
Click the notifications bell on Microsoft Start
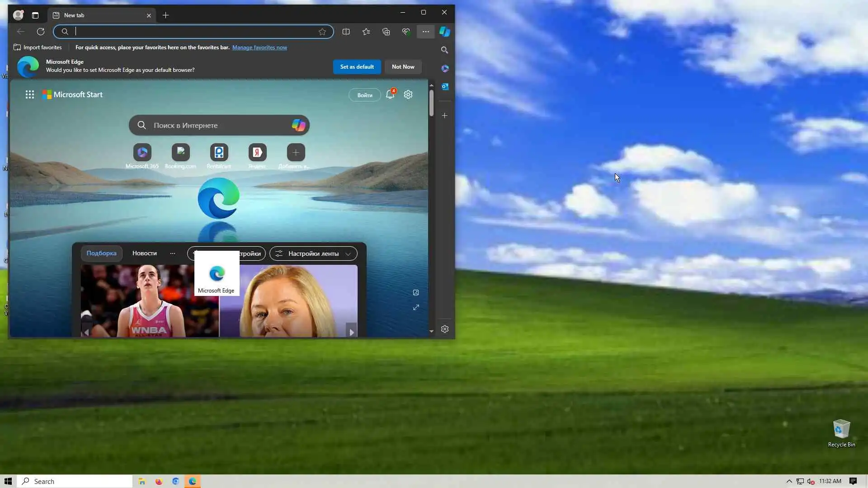coord(390,94)
